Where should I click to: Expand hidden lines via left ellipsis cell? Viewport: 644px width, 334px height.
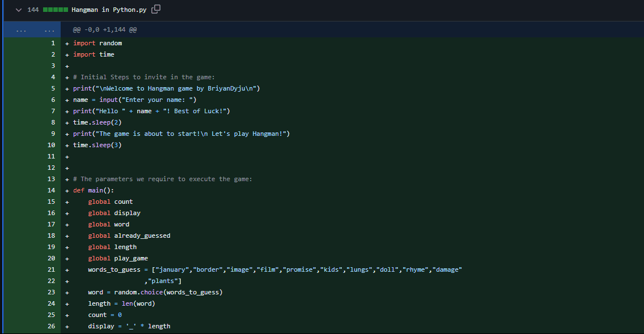pos(20,29)
